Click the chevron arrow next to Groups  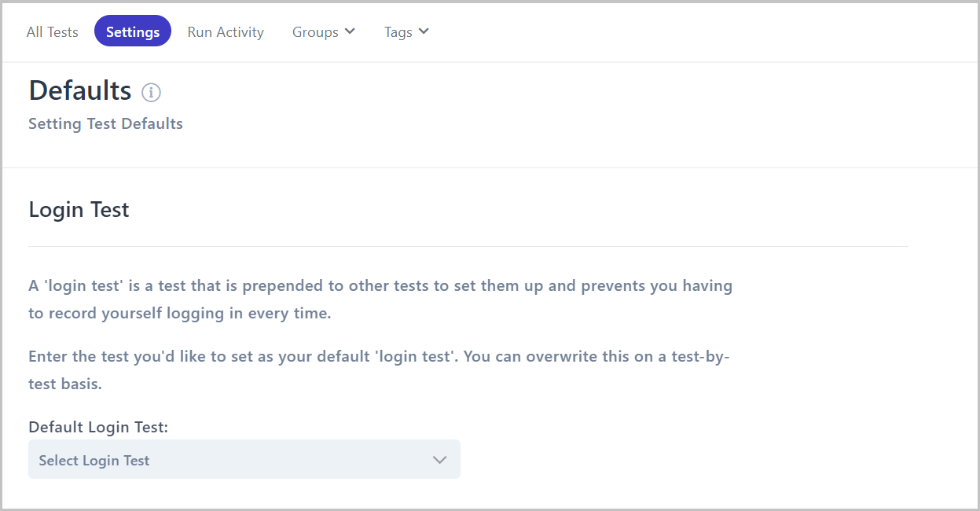tap(350, 31)
